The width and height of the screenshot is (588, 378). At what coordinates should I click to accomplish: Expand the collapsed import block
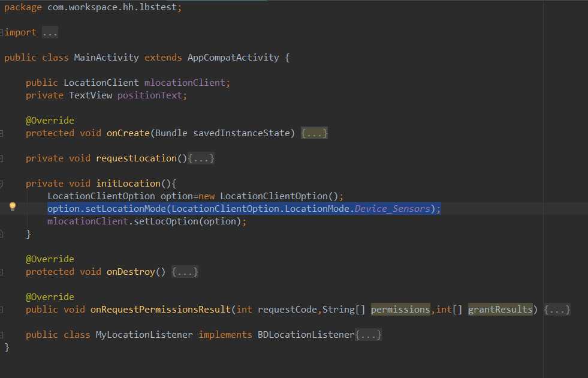pos(50,32)
